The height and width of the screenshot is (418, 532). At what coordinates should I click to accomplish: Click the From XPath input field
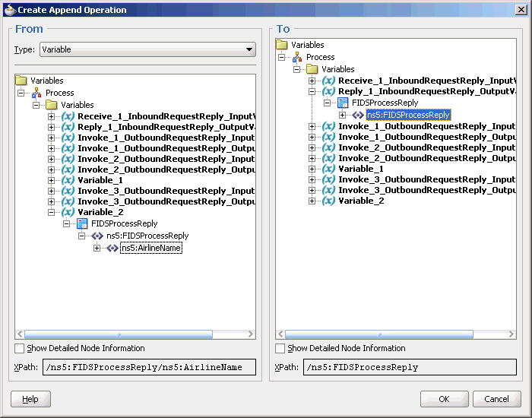coord(149,367)
